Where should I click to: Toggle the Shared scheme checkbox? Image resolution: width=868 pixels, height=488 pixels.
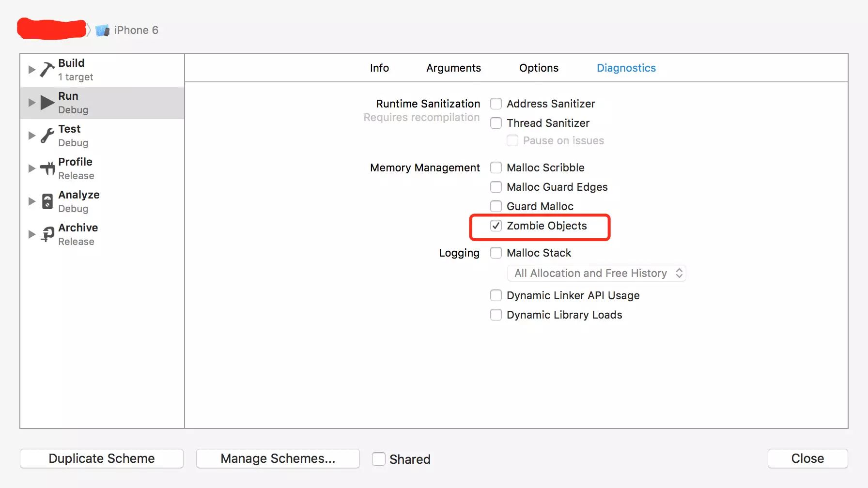(379, 459)
